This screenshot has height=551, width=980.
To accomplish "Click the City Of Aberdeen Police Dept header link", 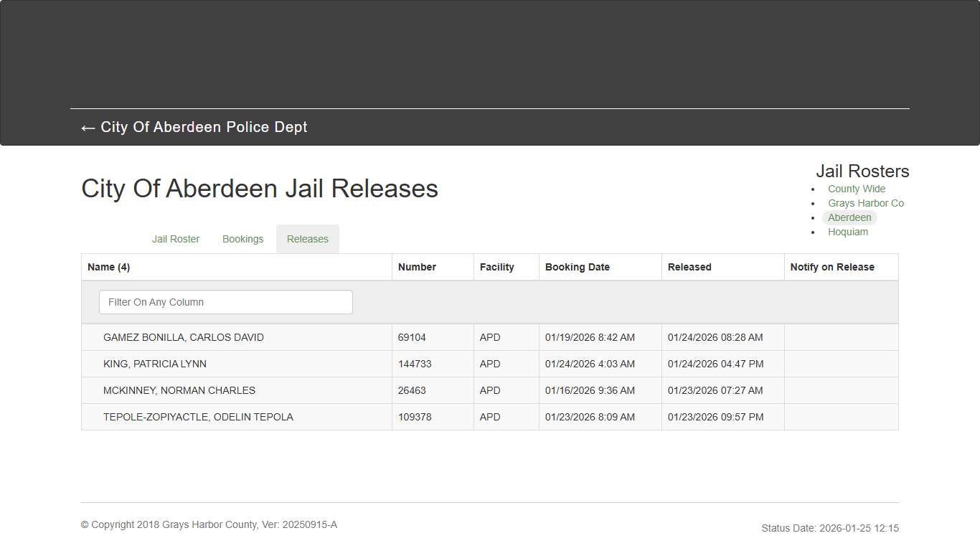I will click(x=204, y=127).
